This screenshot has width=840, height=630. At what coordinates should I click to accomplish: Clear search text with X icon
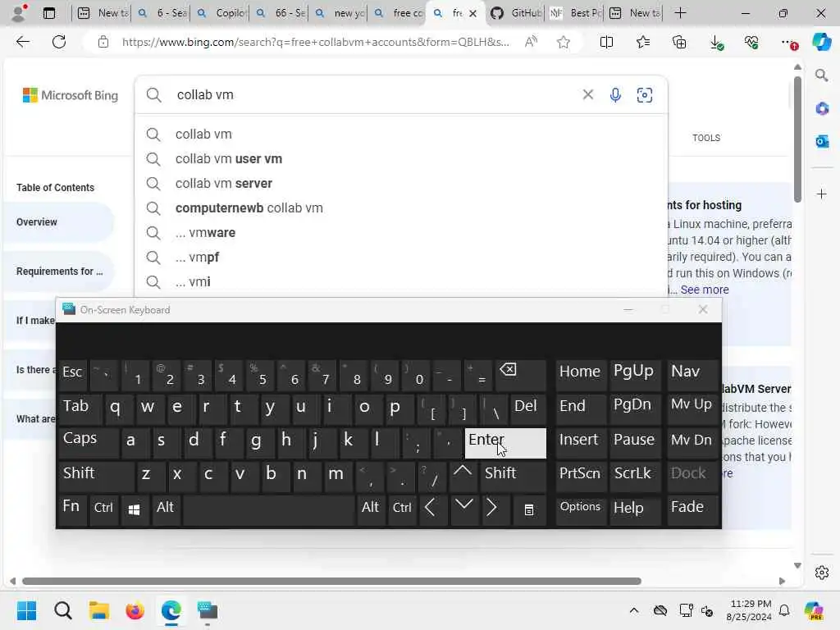tap(587, 95)
